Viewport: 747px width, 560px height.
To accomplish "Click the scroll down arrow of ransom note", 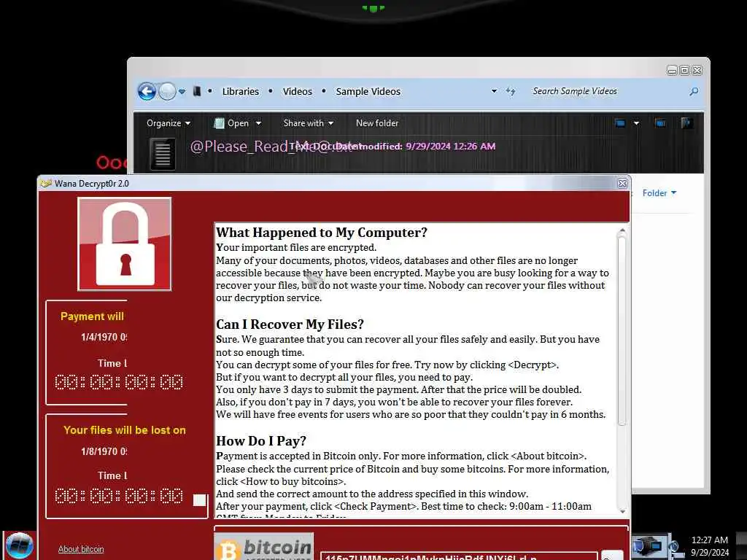I will click(x=622, y=511).
